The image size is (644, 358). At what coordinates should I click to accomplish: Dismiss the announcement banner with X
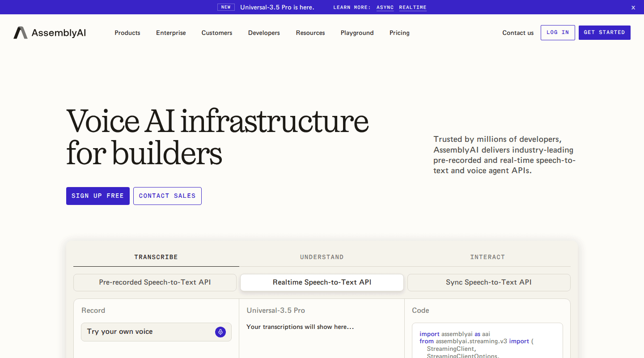tap(633, 7)
